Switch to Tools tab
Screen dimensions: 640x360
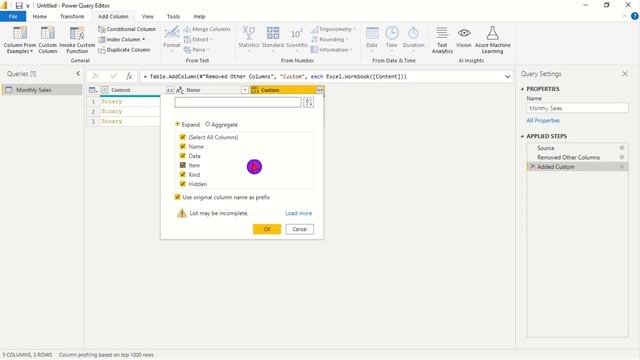tap(173, 16)
